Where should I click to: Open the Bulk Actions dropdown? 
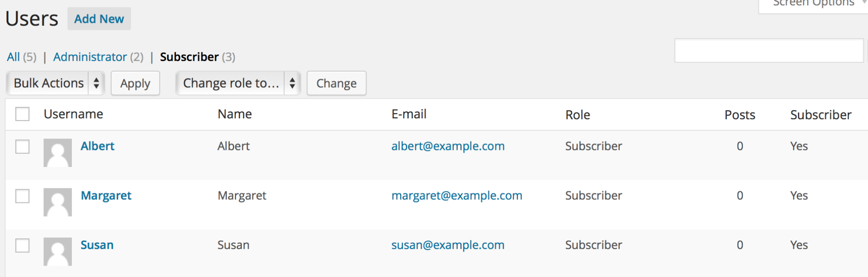click(56, 83)
